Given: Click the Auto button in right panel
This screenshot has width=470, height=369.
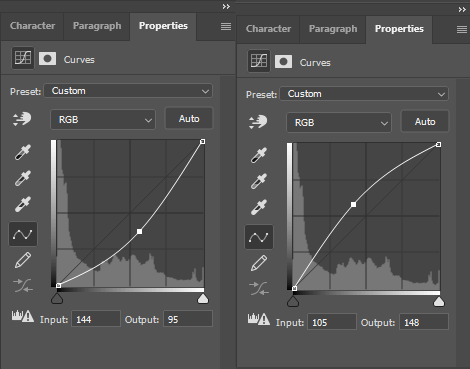Looking at the screenshot, I should click(x=425, y=121).
